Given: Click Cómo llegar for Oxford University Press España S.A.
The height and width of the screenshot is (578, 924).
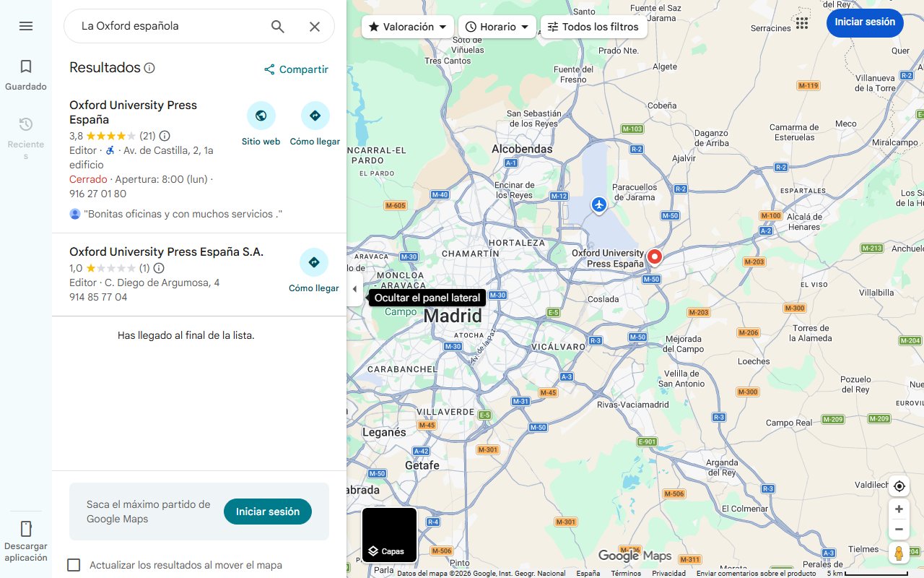Looking at the screenshot, I should coord(314,262).
